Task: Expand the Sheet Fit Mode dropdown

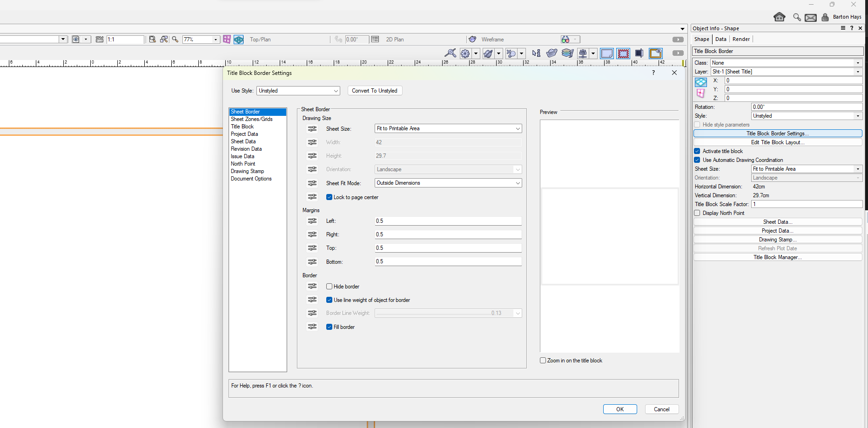Action: coord(448,183)
